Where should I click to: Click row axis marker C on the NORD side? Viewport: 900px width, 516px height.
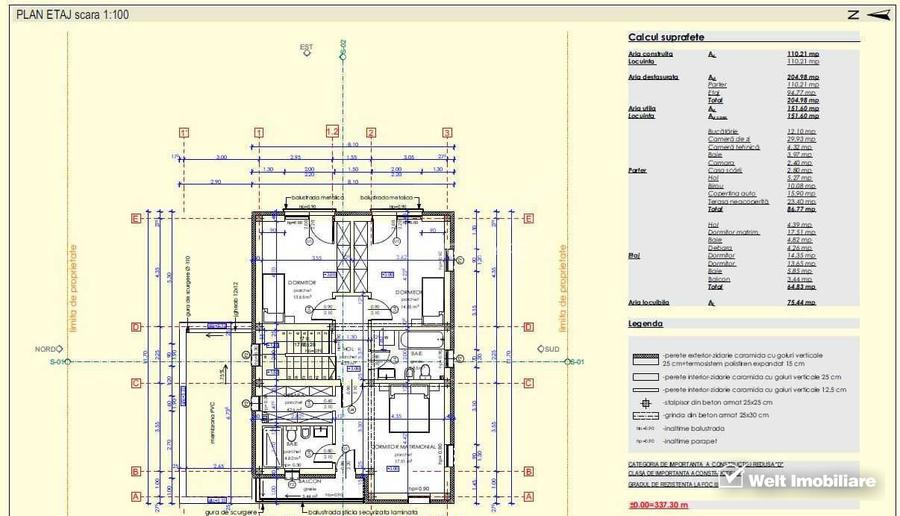(x=136, y=383)
